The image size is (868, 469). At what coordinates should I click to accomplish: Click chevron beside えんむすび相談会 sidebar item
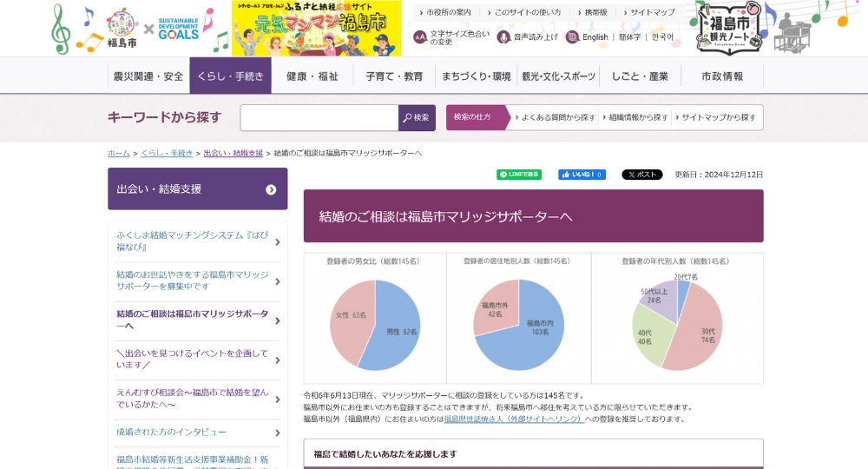278,400
